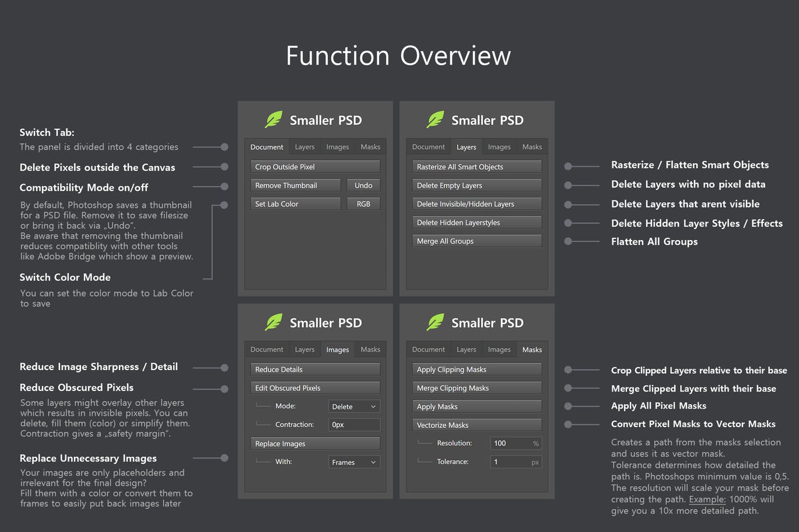Image resolution: width=799 pixels, height=532 pixels.
Task: Click Delete Empty Layers
Action: click(x=476, y=185)
